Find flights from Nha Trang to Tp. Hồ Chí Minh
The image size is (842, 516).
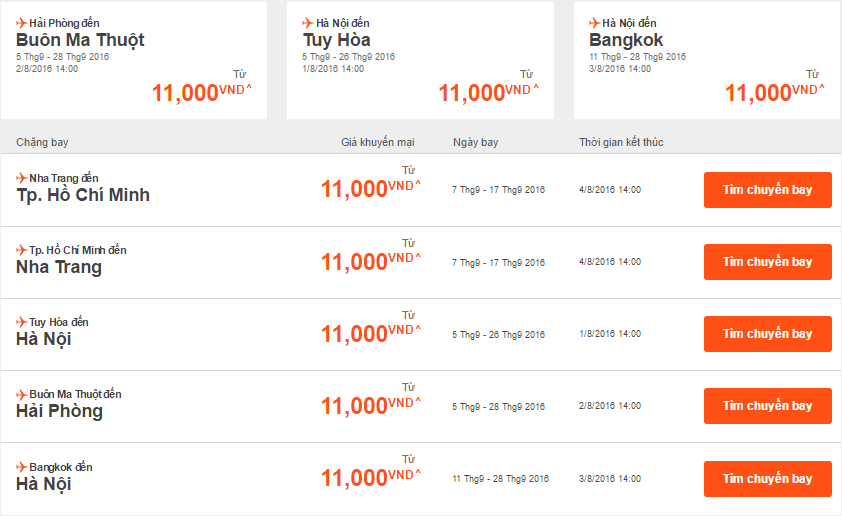pos(767,190)
